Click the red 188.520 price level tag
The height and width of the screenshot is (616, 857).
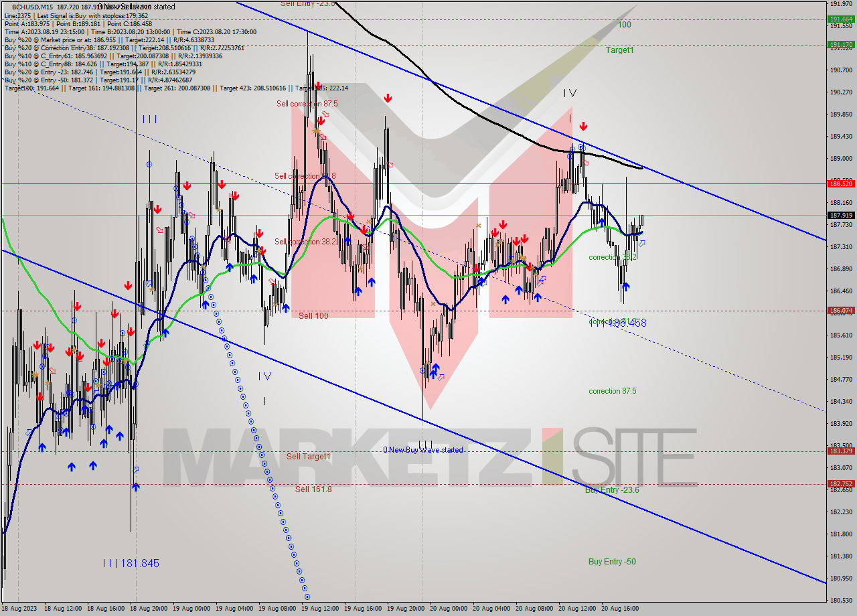[x=842, y=183]
